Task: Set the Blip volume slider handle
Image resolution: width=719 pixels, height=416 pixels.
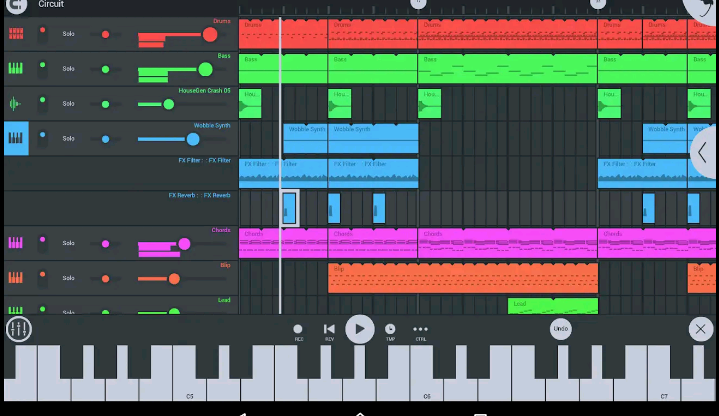Action: click(x=174, y=278)
